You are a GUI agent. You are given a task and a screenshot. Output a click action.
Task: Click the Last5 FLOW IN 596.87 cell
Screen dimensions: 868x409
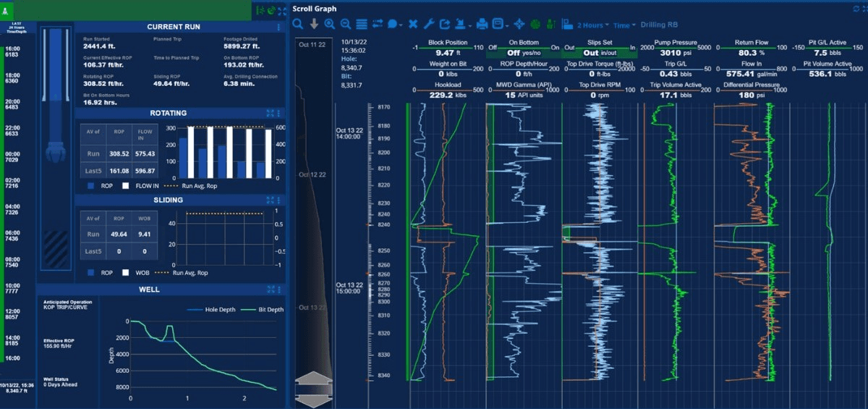coord(146,171)
